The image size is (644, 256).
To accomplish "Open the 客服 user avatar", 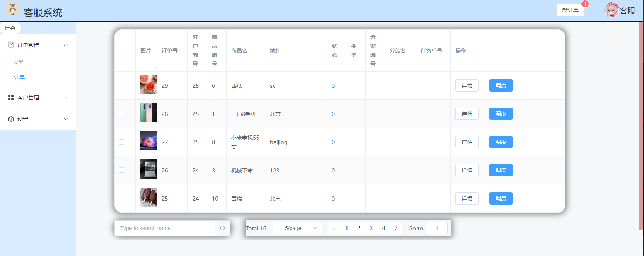I will [612, 10].
